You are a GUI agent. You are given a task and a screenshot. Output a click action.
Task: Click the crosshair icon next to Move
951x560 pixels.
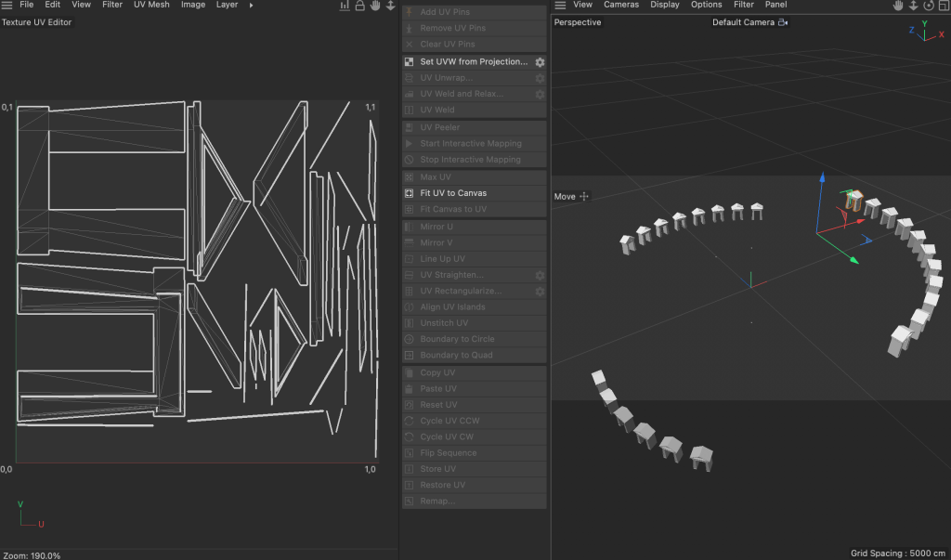(x=584, y=196)
